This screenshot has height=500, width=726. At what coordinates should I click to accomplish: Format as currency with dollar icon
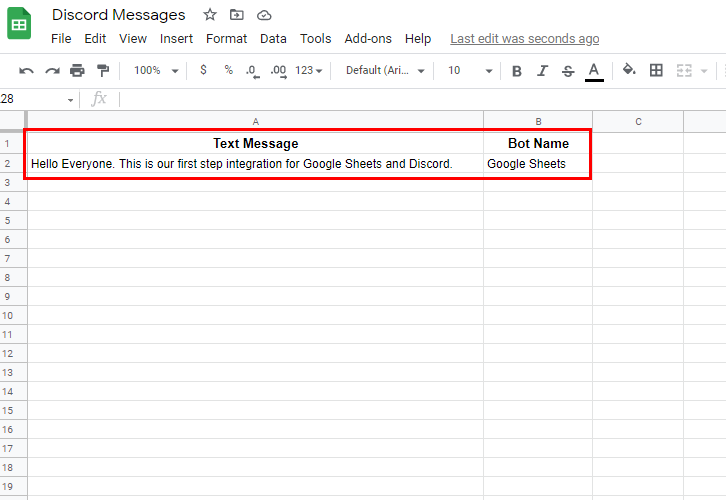pos(203,70)
